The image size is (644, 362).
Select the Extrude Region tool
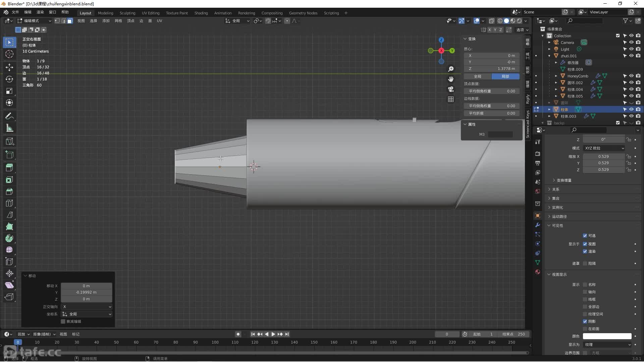pos(9,167)
